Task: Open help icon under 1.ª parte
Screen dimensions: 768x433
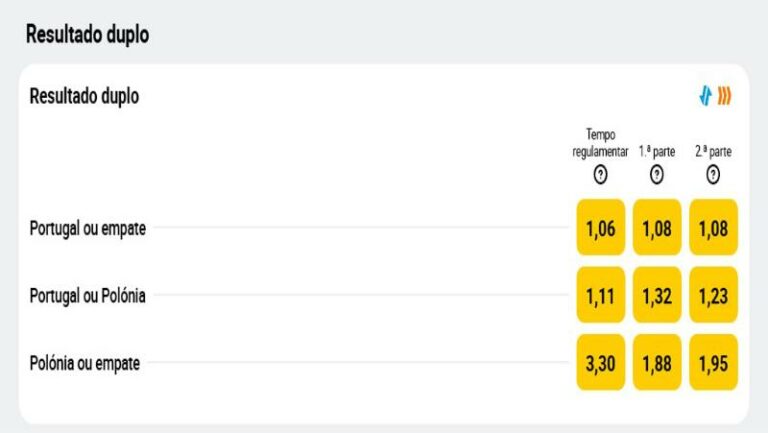Action: [x=657, y=174]
